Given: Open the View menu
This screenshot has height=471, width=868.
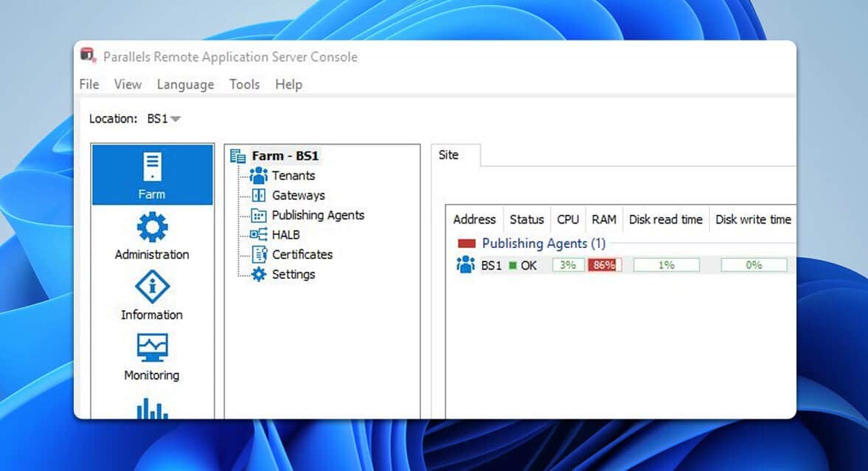Looking at the screenshot, I should coord(128,84).
